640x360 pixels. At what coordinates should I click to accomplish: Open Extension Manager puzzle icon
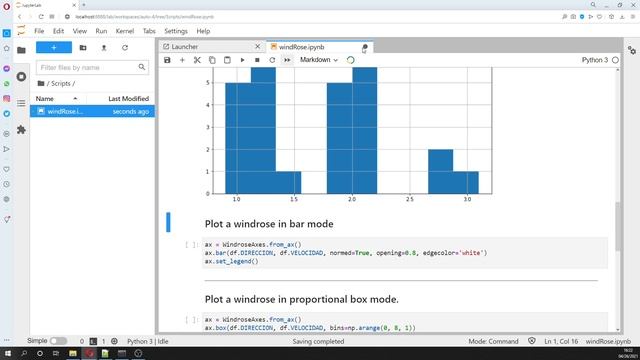[x=21, y=130]
